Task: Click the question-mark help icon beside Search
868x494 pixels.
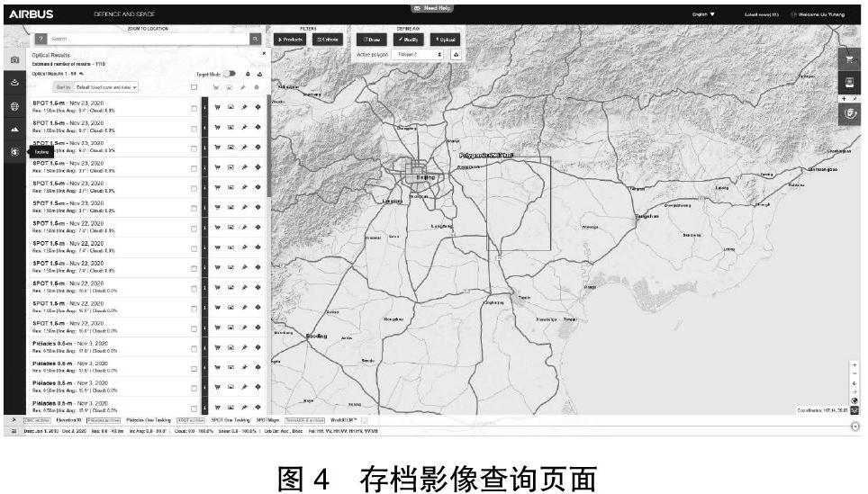Action: coord(41,39)
